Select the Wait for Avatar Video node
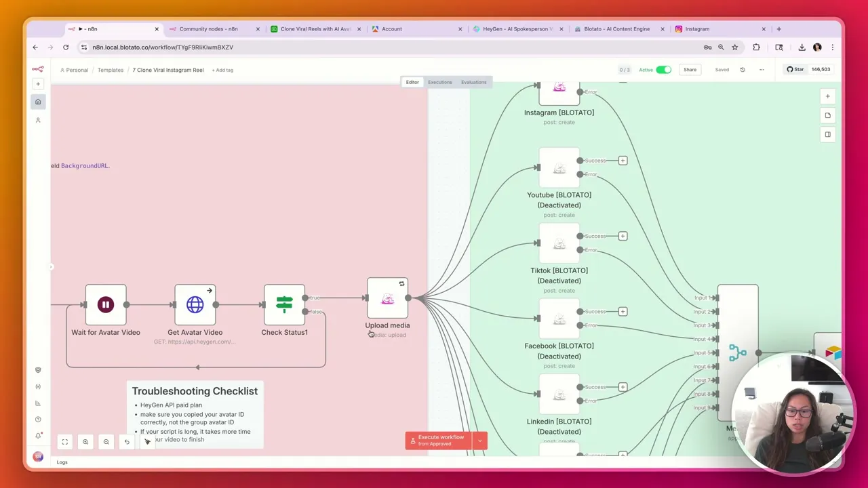 (106, 304)
